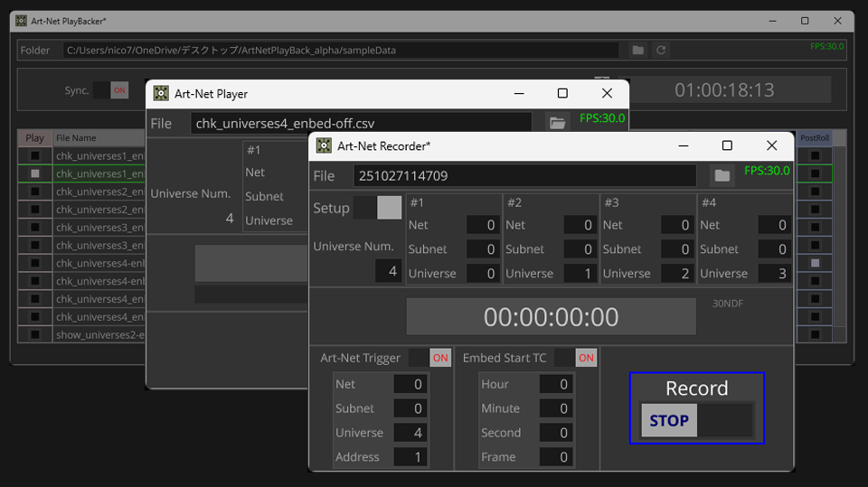Click the Recorder file folder browse icon
Viewport: 868px width, 487px height.
click(722, 175)
